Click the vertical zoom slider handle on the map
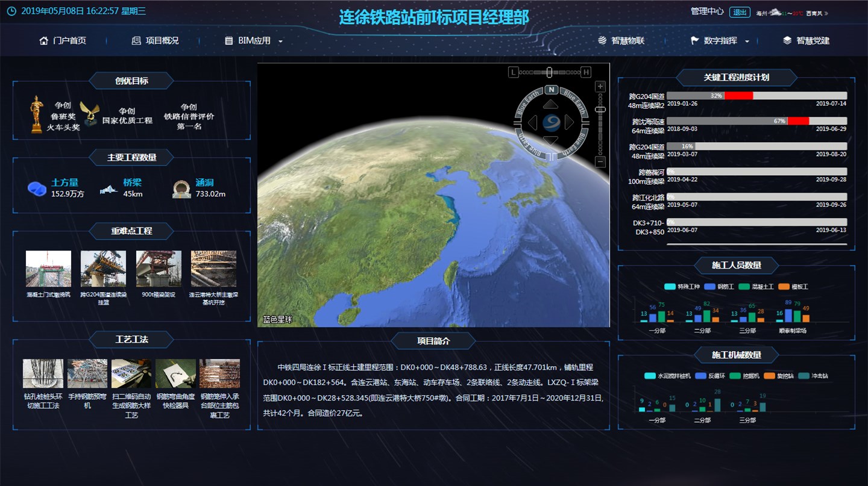 tap(600, 110)
